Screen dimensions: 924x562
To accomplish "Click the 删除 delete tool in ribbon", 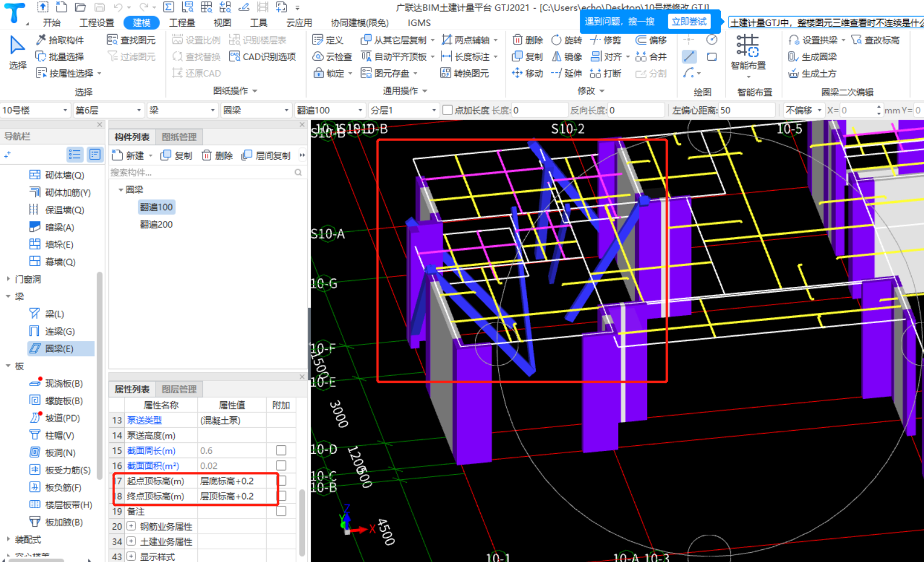I will [528, 40].
